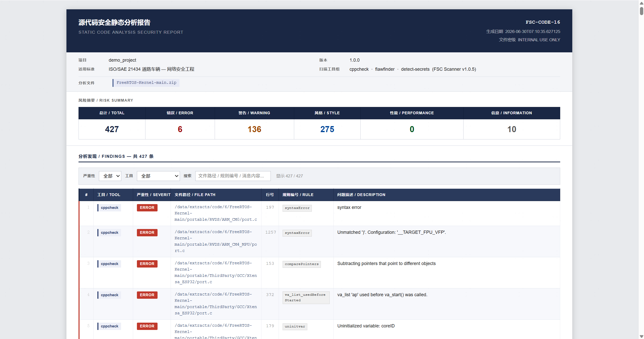Click 'Subtracting pointers' description text

point(386,263)
